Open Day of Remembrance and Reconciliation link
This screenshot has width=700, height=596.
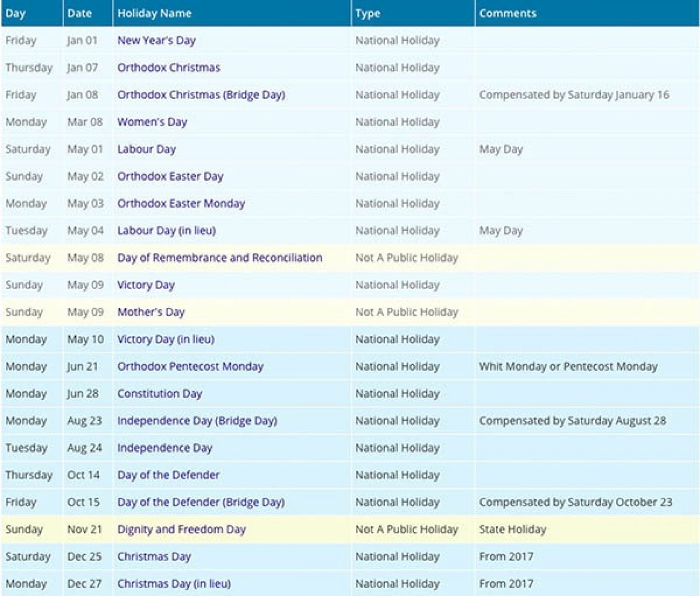220,258
